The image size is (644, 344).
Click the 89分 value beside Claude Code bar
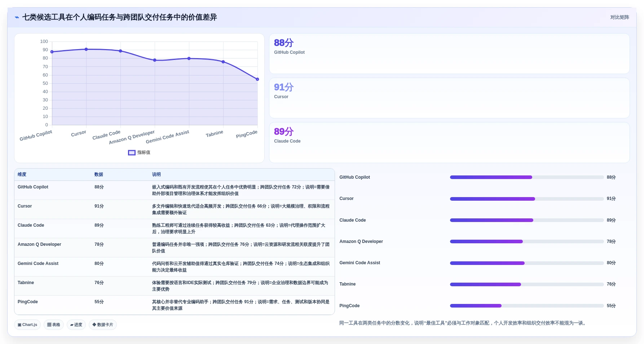tap(611, 220)
